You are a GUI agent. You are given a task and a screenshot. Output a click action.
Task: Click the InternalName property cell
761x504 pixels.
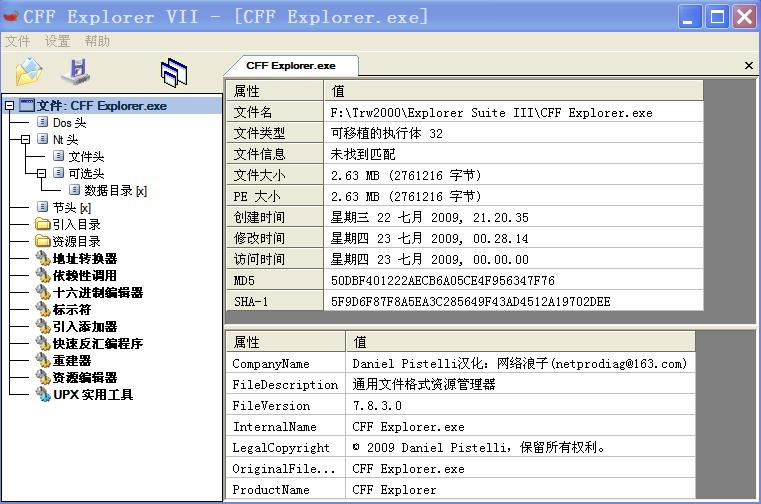click(x=285, y=426)
